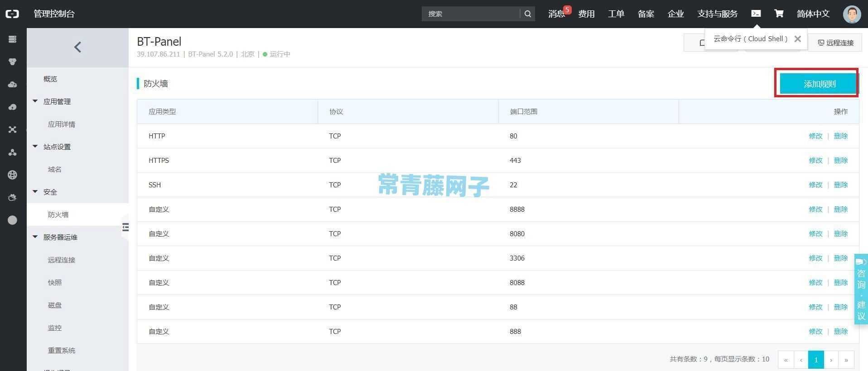Open 远程连接 in sidebar
Image resolution: width=868 pixels, height=371 pixels.
pos(62,260)
